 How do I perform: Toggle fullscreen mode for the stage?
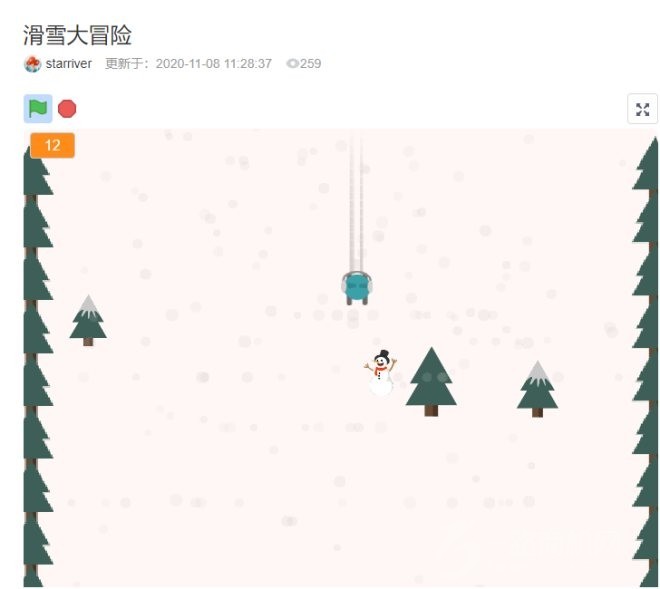click(x=642, y=109)
